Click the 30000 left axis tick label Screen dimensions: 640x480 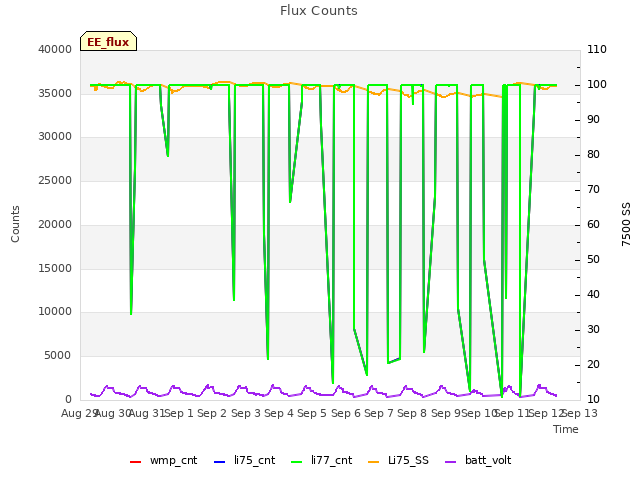(55, 137)
